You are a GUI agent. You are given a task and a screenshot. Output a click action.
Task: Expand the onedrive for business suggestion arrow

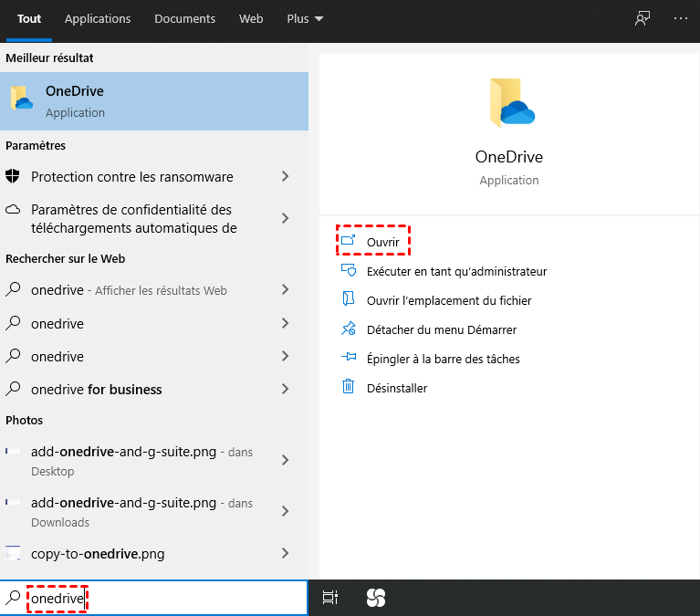tap(286, 390)
